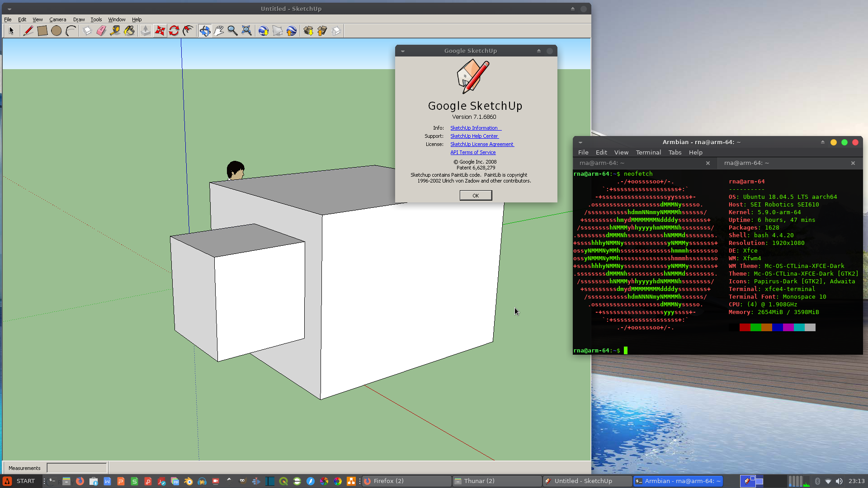Viewport: 868px width, 488px height.
Task: Switch to Thunar (2) in the taskbar
Action: click(x=497, y=481)
